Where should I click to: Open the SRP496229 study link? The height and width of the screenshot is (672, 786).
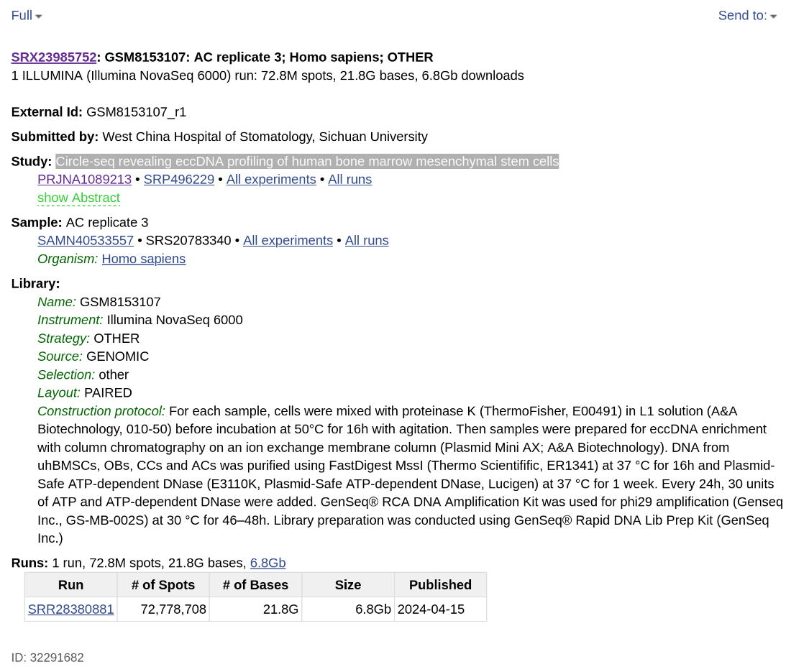coord(179,180)
